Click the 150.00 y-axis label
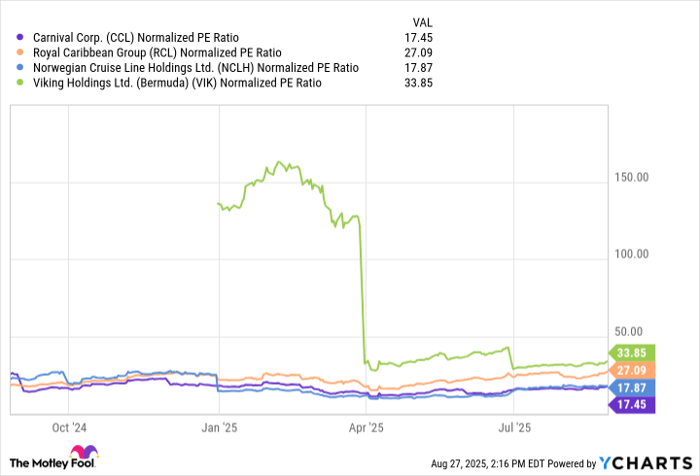This screenshot has width=700, height=476. click(631, 178)
